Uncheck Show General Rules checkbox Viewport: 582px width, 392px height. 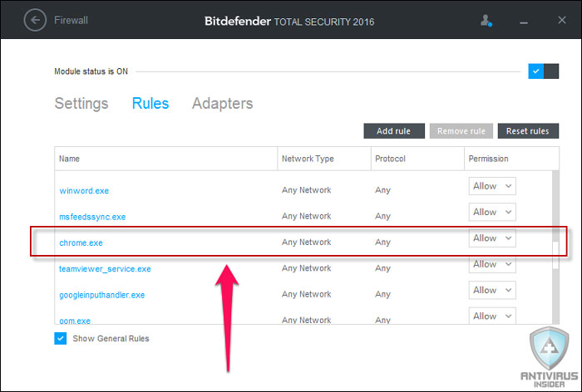pyautogui.click(x=61, y=338)
